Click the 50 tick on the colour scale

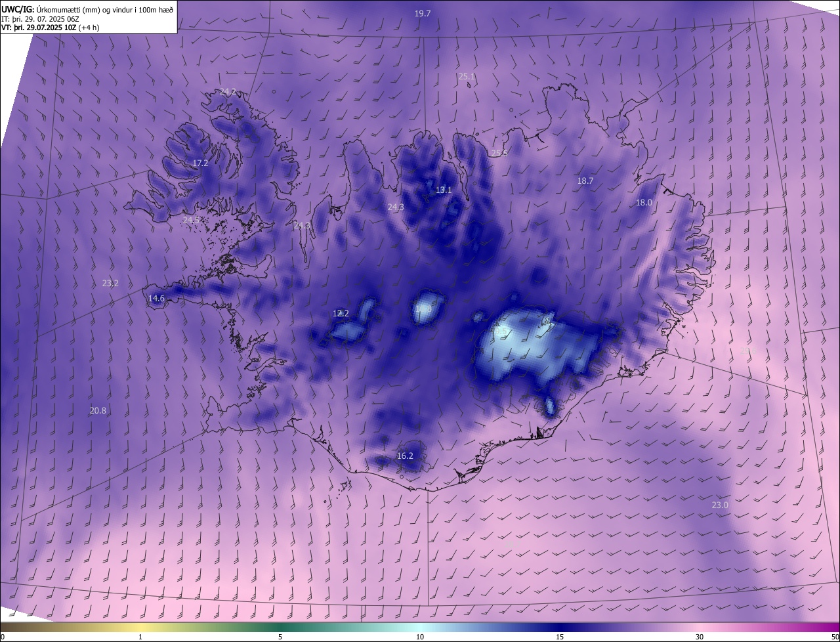[835, 637]
